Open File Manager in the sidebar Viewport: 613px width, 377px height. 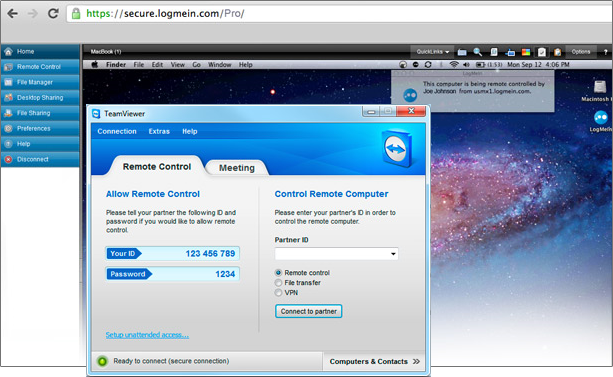pyautogui.click(x=40, y=82)
